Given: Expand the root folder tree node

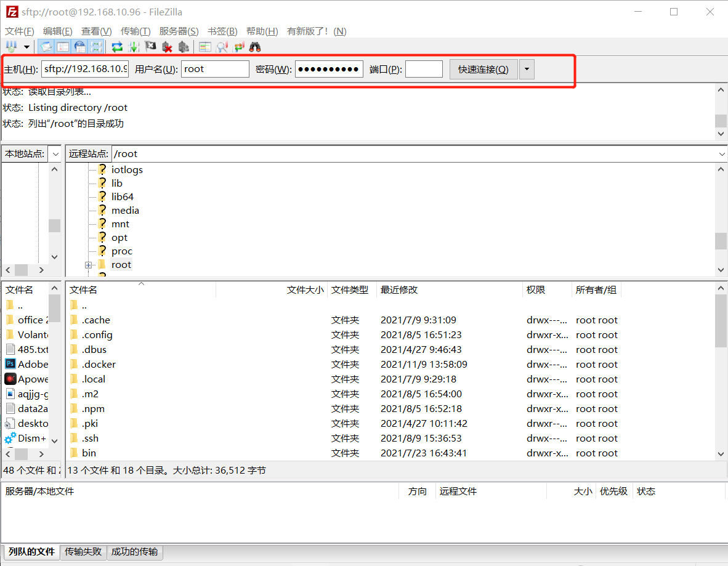Looking at the screenshot, I should (x=89, y=265).
